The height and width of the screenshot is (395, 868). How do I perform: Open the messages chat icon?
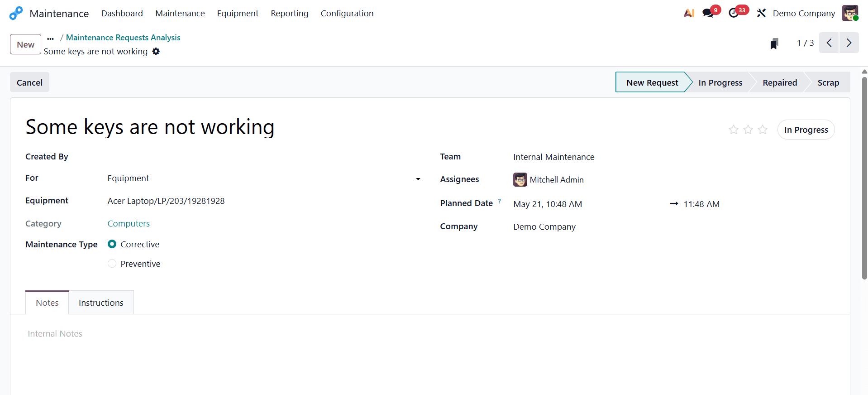pos(708,13)
